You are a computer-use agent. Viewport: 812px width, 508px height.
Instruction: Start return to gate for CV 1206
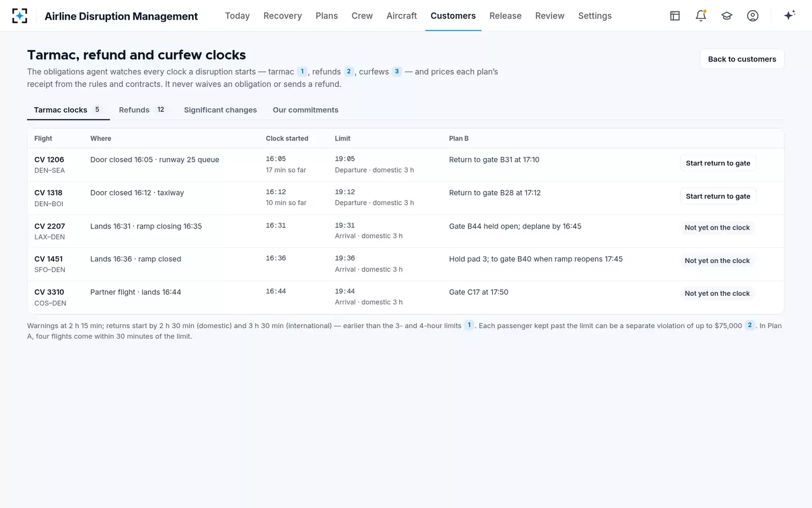pos(718,163)
